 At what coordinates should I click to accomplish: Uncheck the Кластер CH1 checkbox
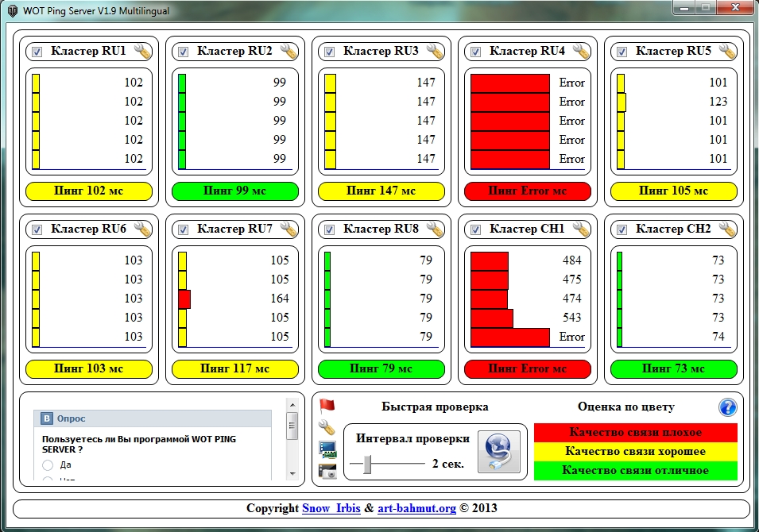(475, 230)
